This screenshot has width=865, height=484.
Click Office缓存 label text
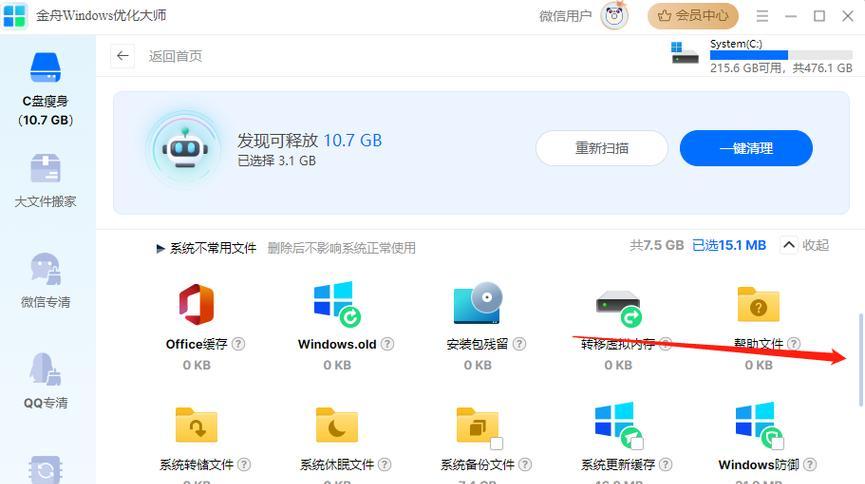pos(196,344)
